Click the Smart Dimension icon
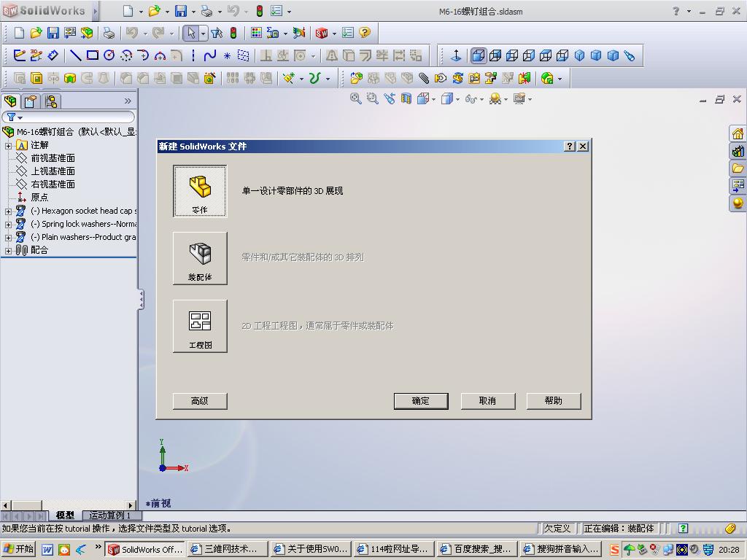Image resolution: width=747 pixels, height=560 pixels. (x=53, y=55)
